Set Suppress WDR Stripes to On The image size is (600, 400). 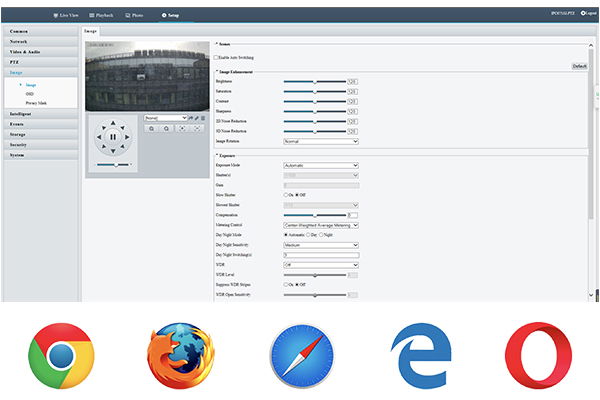coord(285,284)
